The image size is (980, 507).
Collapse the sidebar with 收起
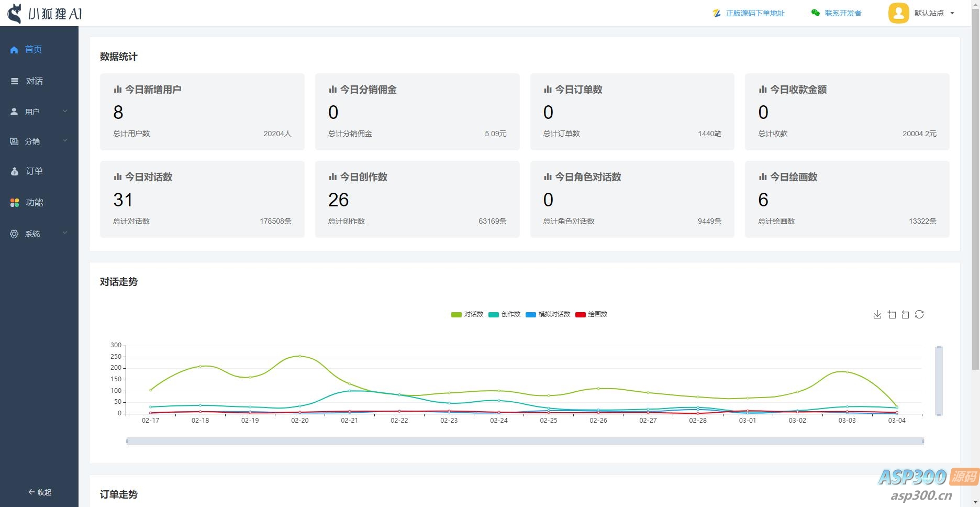coord(40,492)
